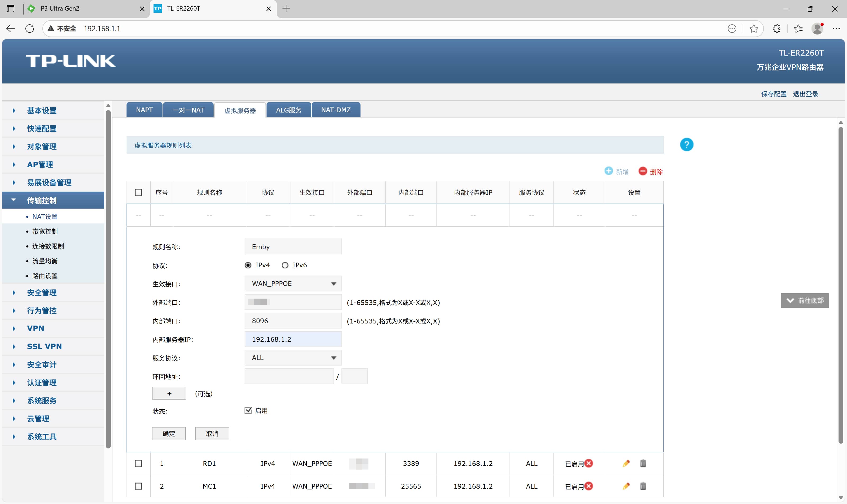Disable RD1 rule via red X status icon
This screenshot has height=504, width=847.
click(589, 463)
